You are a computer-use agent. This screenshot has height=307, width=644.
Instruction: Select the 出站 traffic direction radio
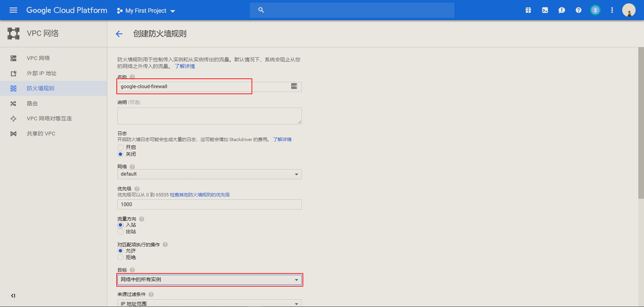tap(120, 232)
